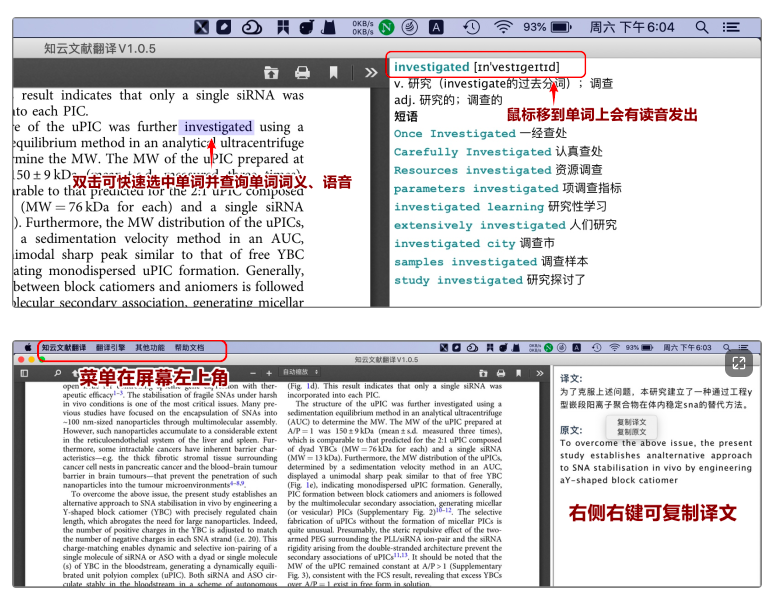
Task: Open the 帮助文档 menu
Action: point(189,347)
